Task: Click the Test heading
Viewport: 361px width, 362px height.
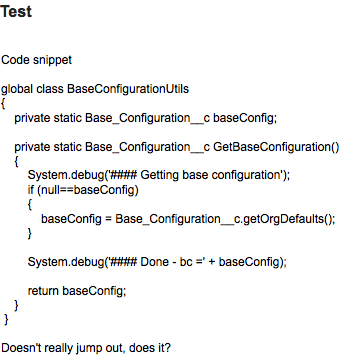Action: [16, 11]
